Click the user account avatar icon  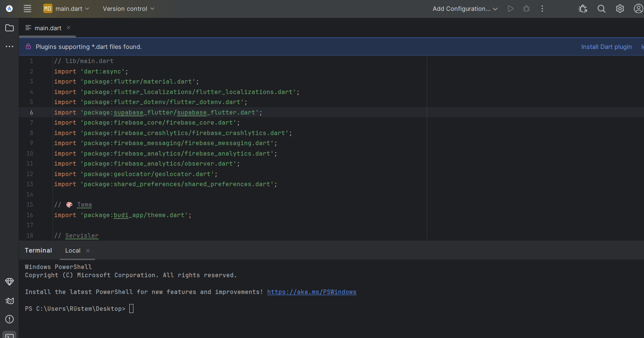(638, 9)
